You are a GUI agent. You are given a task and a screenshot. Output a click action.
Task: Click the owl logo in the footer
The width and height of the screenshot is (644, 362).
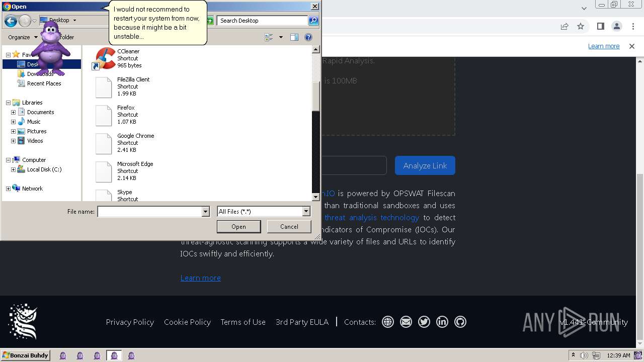pyautogui.click(x=23, y=322)
